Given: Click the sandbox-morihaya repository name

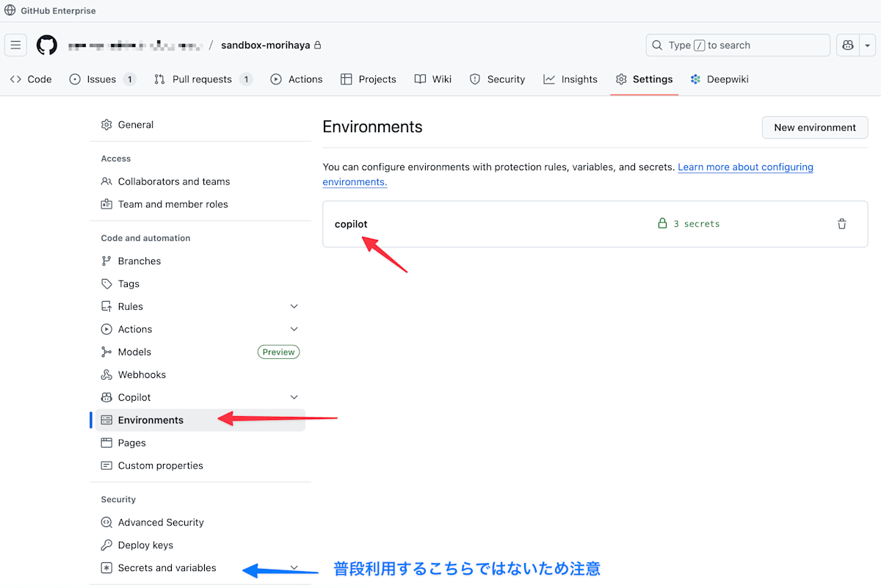Looking at the screenshot, I should 266,45.
